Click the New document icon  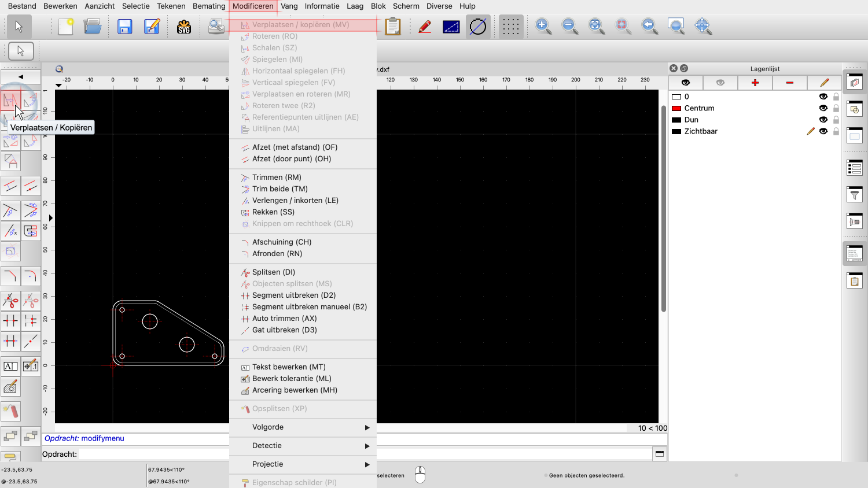pyautogui.click(x=66, y=27)
